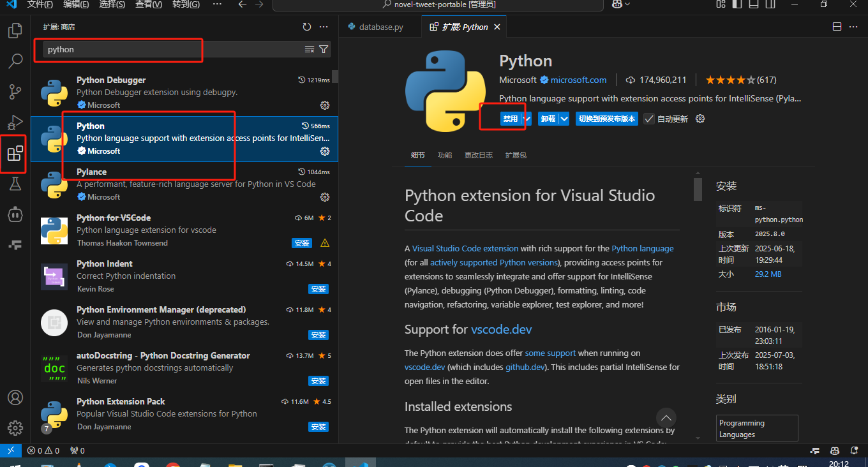Open 'actively supported Python versions' link

[x=494, y=262]
